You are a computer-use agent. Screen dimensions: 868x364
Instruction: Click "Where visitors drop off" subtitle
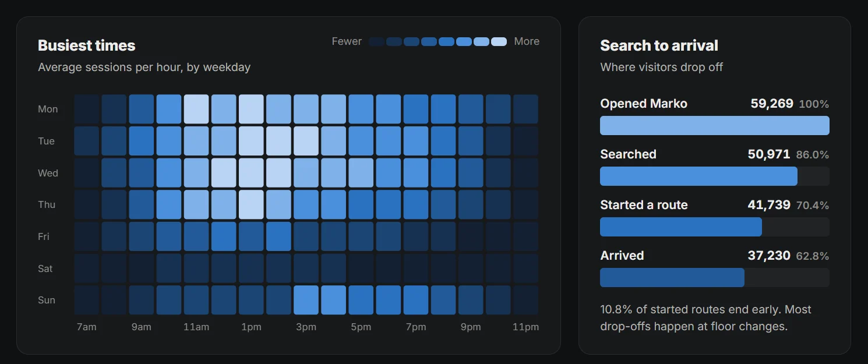661,67
